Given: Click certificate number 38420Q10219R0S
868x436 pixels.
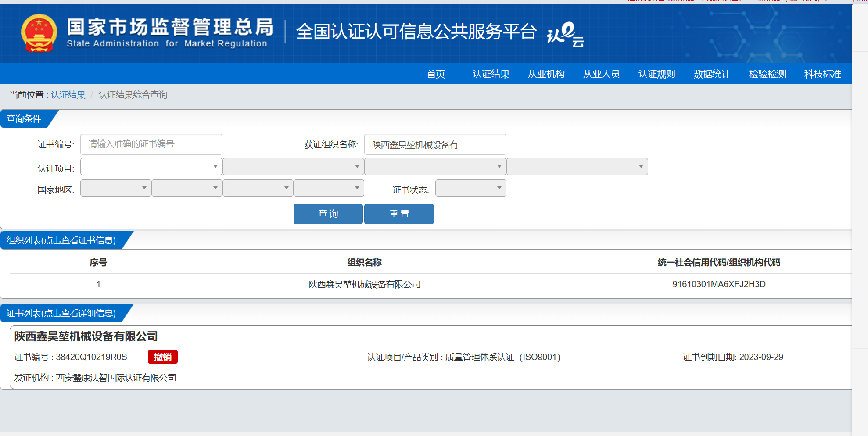Looking at the screenshot, I should [91, 357].
